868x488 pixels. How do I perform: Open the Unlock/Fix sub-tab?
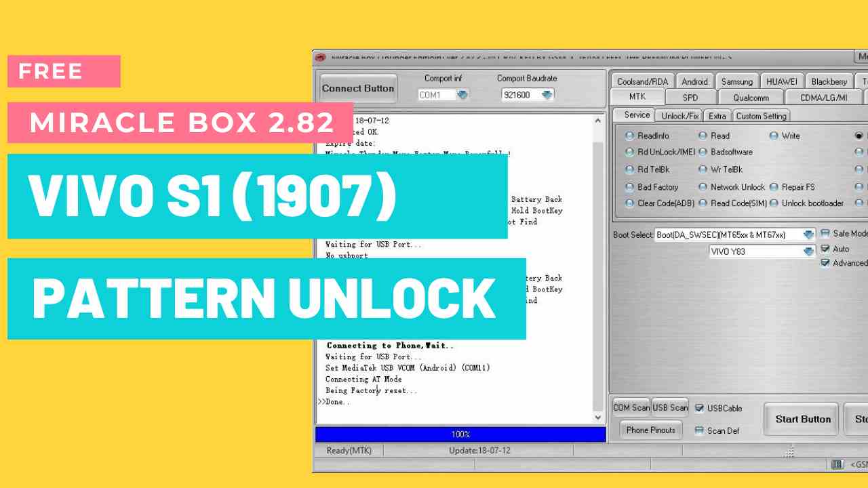pyautogui.click(x=680, y=116)
